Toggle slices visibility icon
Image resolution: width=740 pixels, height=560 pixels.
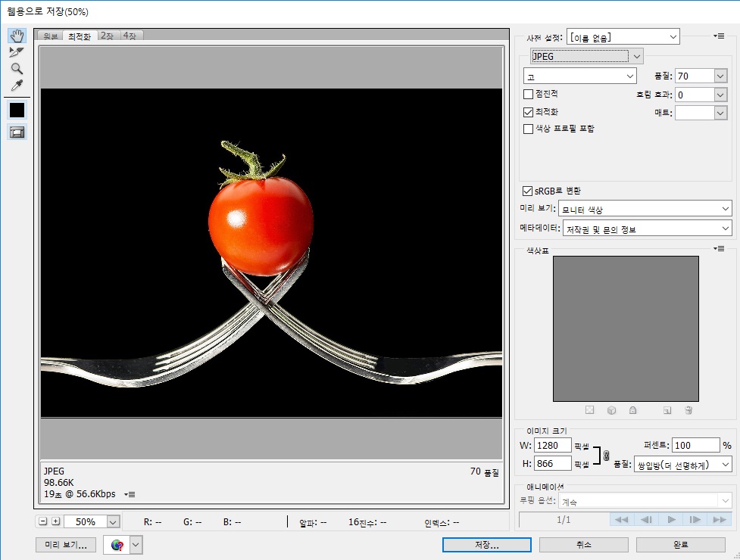pos(17,132)
